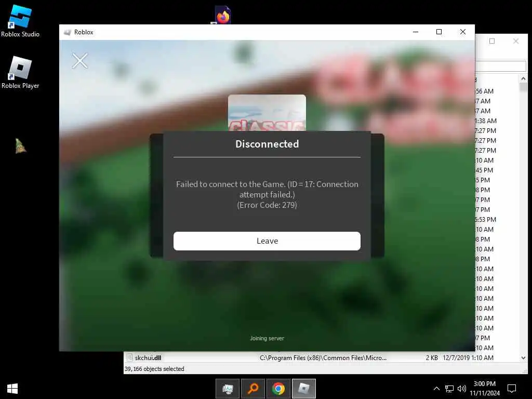The height and width of the screenshot is (399, 532).
Task: Click the 56 AM entry in background list
Action: click(485, 91)
